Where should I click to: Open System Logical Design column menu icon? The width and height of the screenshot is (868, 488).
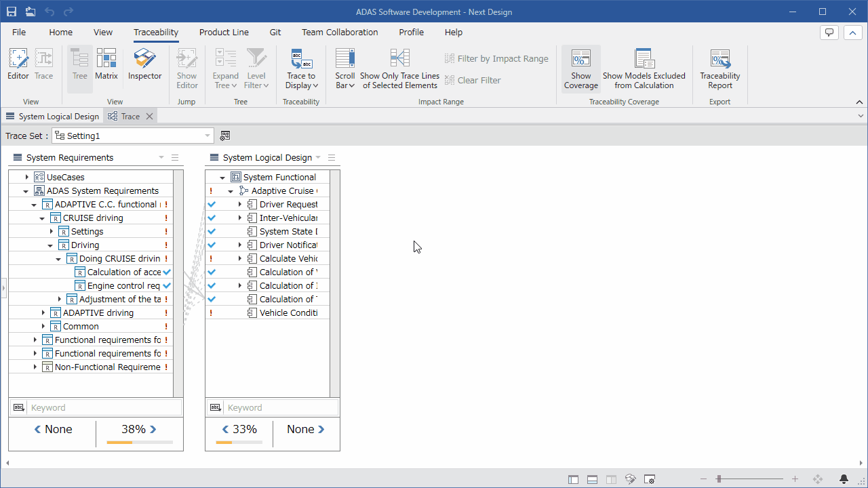332,157
